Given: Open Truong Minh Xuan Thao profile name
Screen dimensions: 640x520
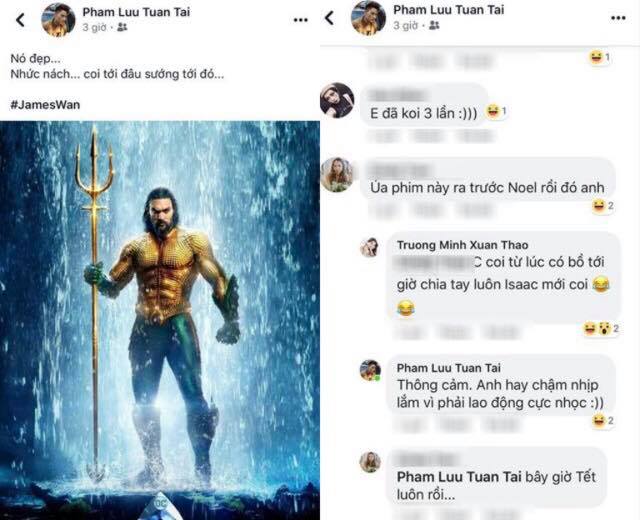Looking at the screenshot, I should pyautogui.click(x=462, y=245).
